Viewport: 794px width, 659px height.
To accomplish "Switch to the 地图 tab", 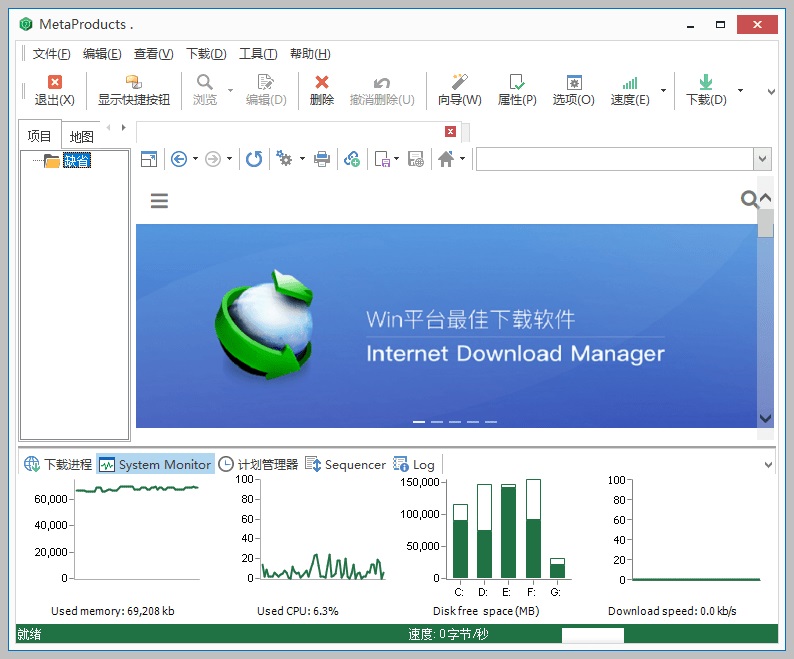I will 82,137.
